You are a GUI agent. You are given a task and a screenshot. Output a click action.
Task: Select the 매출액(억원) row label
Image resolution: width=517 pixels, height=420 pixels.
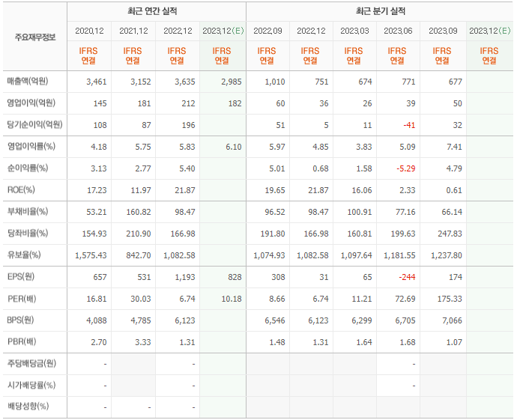[28, 81]
